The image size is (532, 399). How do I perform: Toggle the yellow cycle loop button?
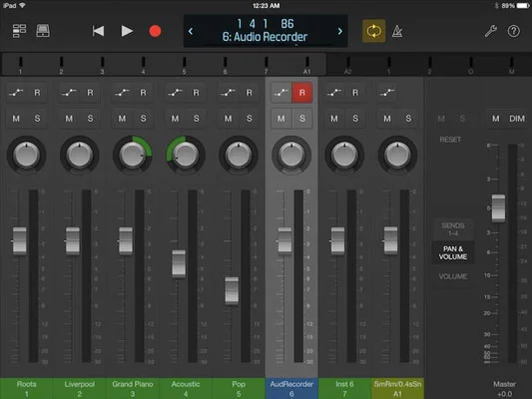point(373,31)
